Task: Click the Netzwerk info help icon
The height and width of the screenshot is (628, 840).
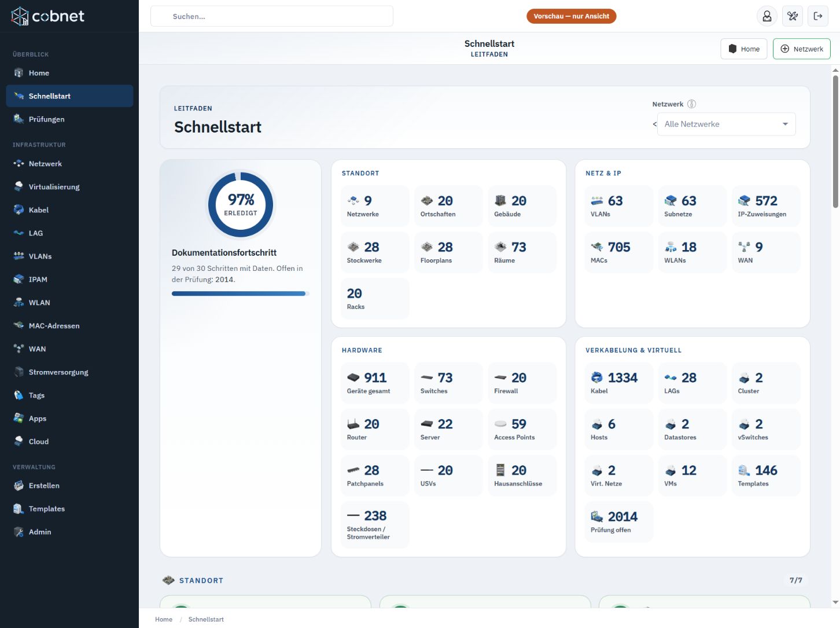Action: tap(691, 104)
